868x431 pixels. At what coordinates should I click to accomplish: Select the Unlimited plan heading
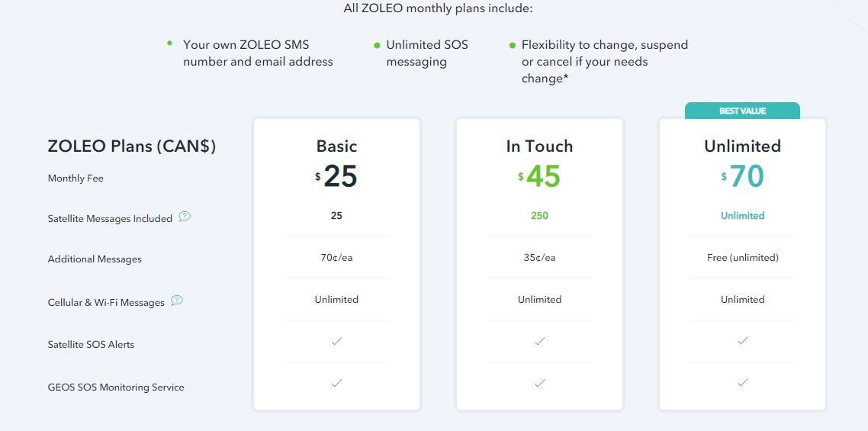742,146
